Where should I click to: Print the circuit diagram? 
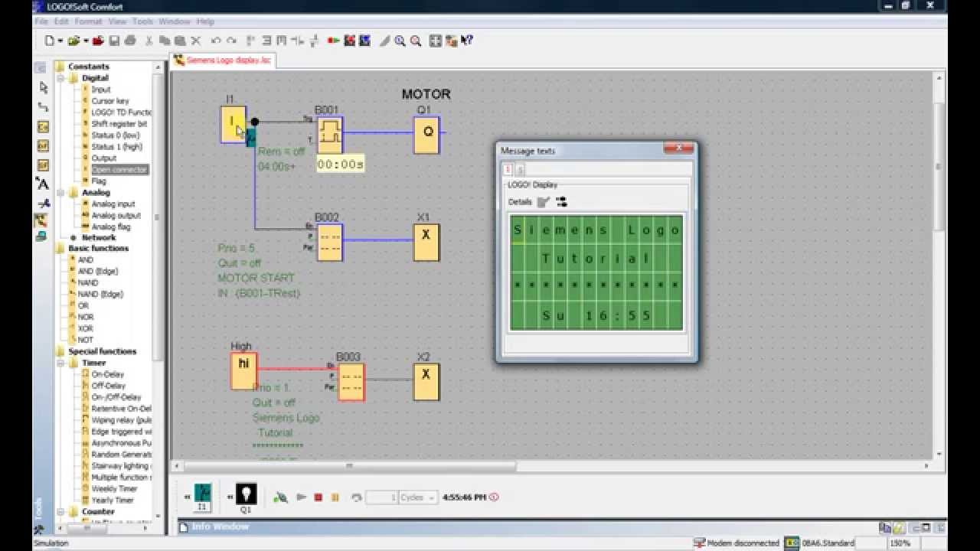[130, 41]
